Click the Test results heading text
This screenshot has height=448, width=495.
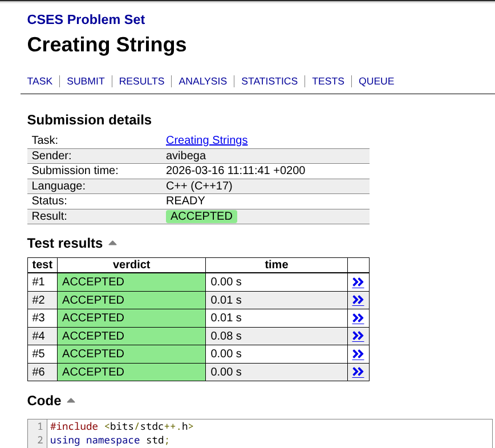click(65, 243)
